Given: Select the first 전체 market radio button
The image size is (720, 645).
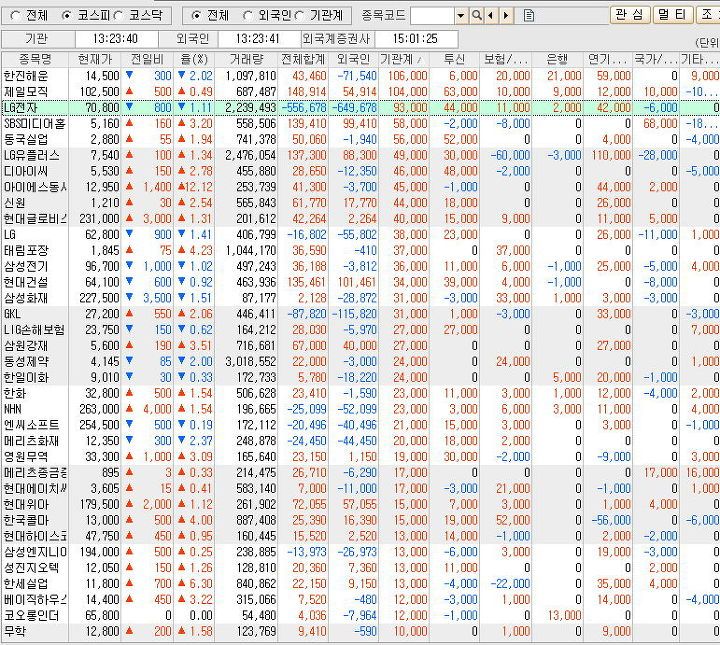Looking at the screenshot, I should tap(15, 16).
